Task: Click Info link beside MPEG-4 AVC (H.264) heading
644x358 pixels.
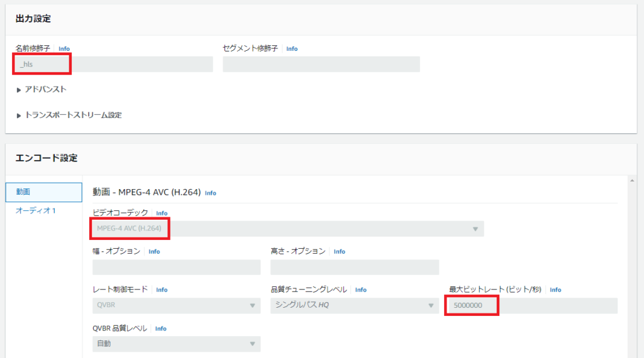Action: point(211,193)
